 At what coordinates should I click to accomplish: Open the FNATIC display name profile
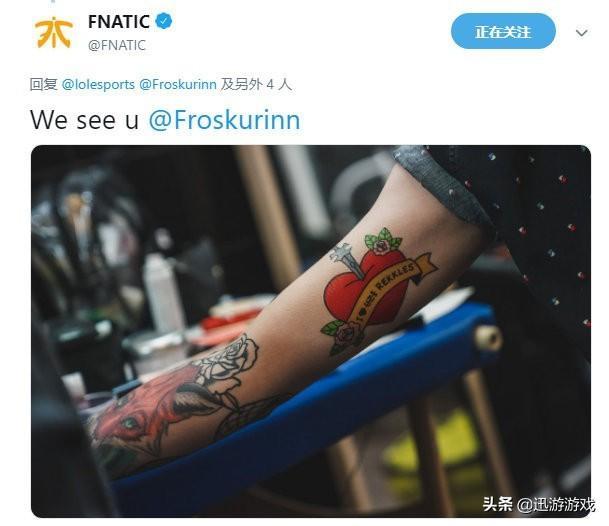point(118,21)
